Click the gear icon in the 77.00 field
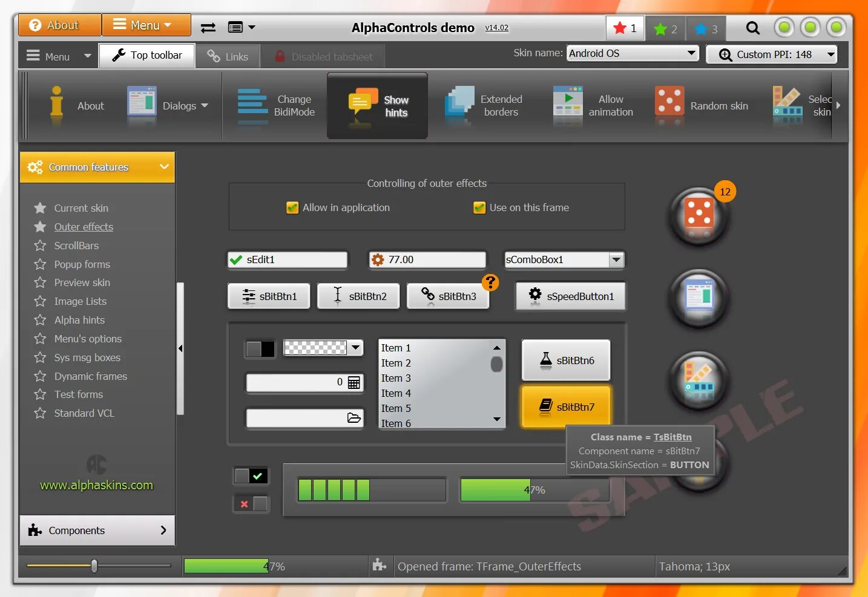The image size is (868, 597). [x=378, y=259]
